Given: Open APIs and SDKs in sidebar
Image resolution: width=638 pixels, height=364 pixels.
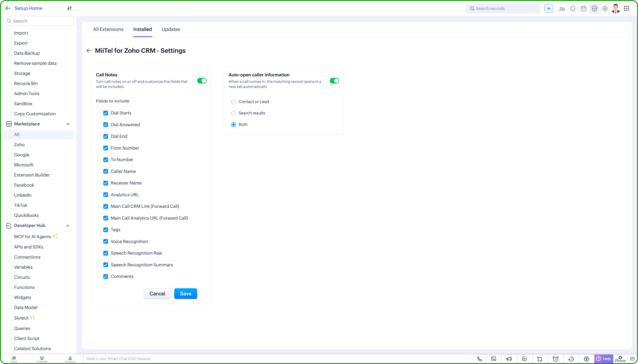Looking at the screenshot, I should tap(29, 247).
